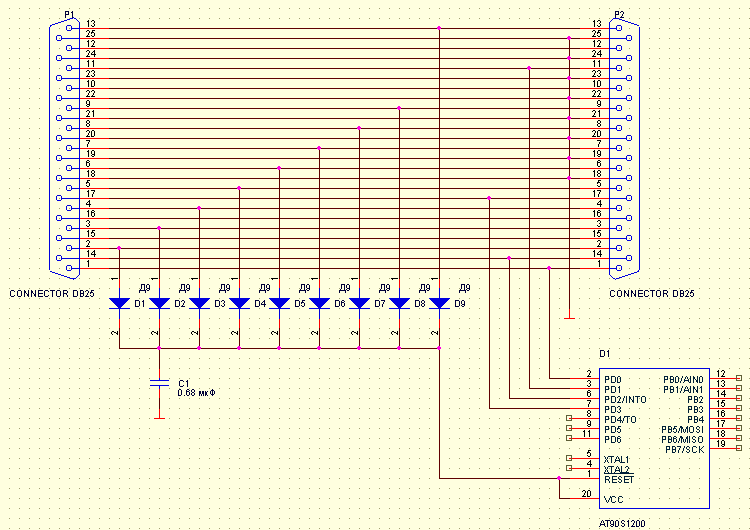Click left CONNECTOR DB25 label
The width and height of the screenshot is (750, 530).
[x=51, y=294]
